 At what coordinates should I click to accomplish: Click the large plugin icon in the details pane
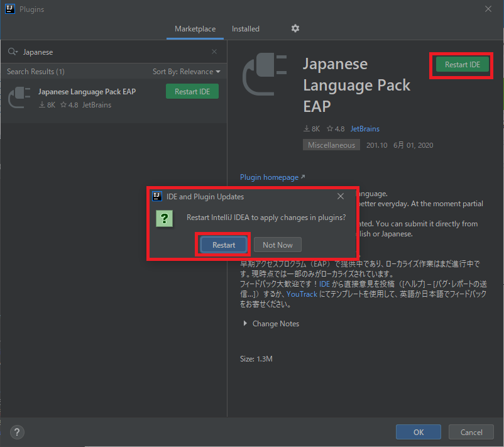coord(265,74)
